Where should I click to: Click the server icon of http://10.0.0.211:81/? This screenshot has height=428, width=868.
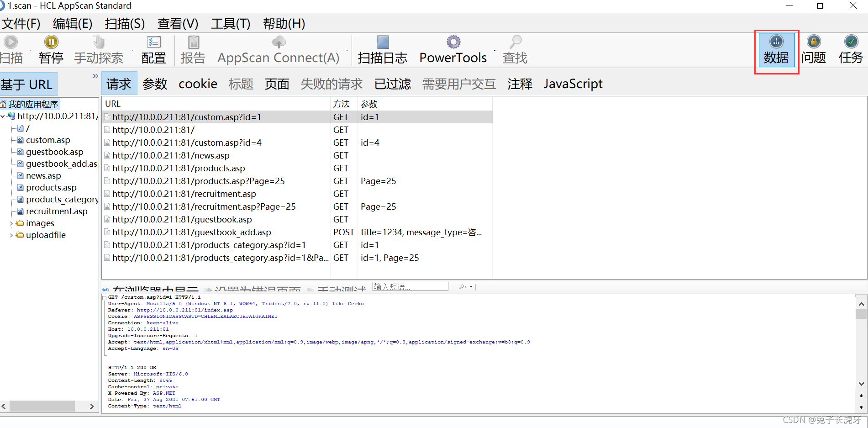click(12, 116)
